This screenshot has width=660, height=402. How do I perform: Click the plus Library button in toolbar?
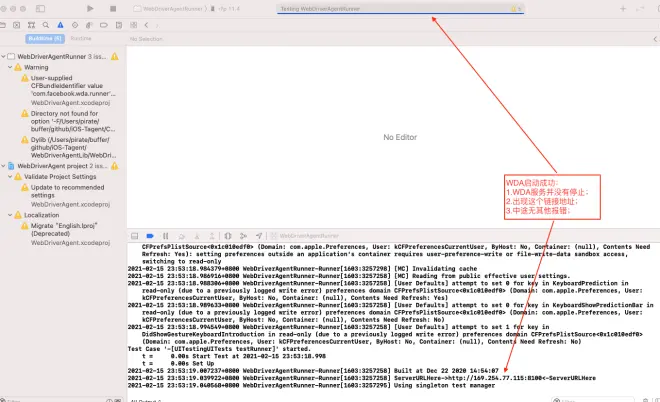coord(623,8)
